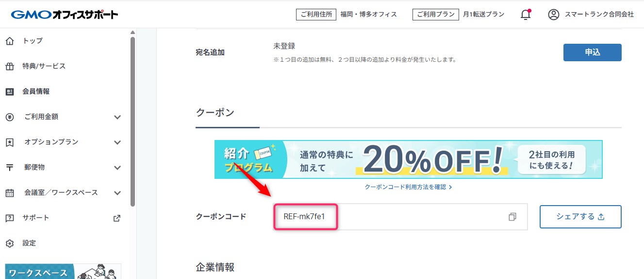Click the 20%OFF referral program banner
The width and height of the screenshot is (644, 279).
pyautogui.click(x=408, y=159)
